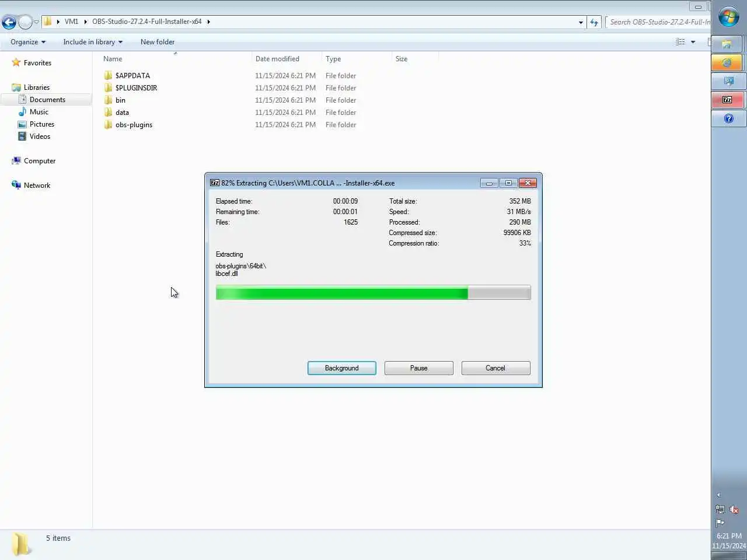Click File folder type of bin row
Viewport: 747px width, 560px height.
[341, 100]
